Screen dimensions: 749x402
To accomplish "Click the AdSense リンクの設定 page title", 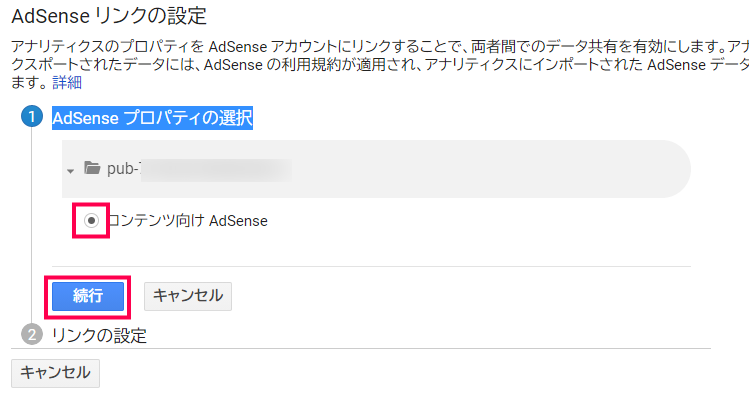I will tap(123, 16).
